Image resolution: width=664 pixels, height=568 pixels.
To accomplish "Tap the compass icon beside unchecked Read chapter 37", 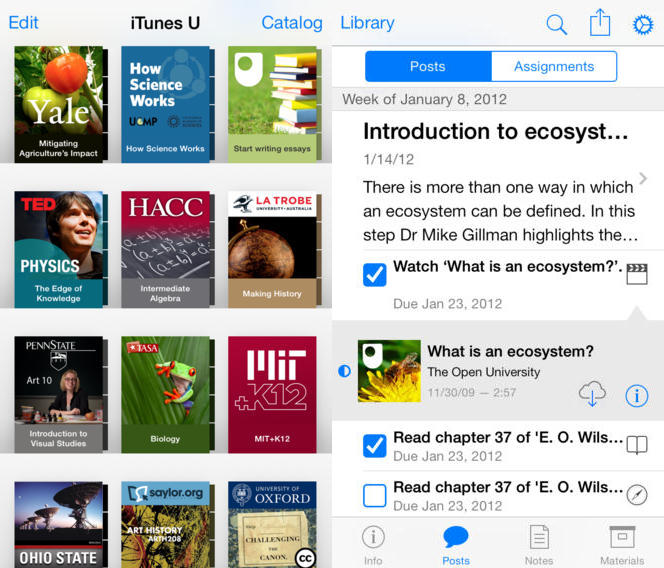I will [637, 495].
